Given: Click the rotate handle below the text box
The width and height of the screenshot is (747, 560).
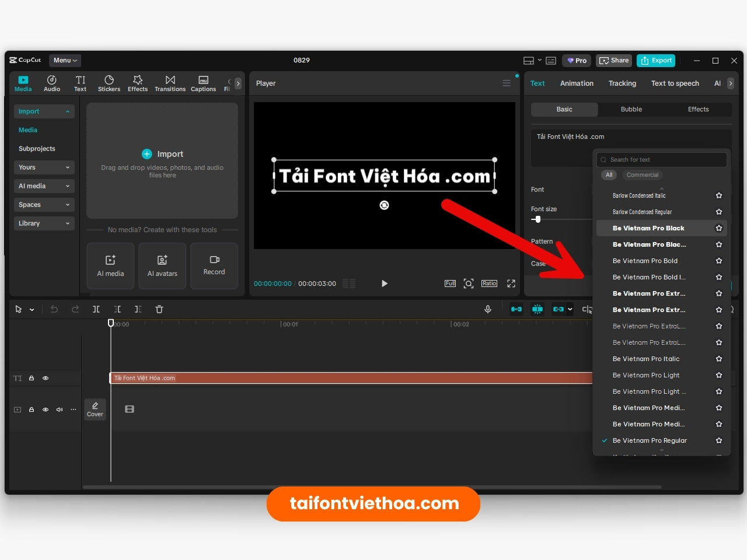Looking at the screenshot, I should click(384, 205).
